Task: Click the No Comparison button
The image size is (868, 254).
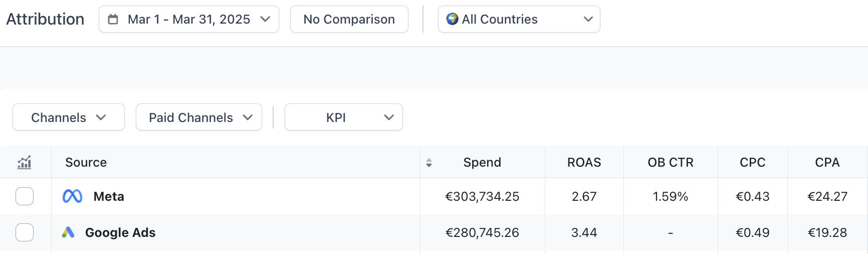Action: tap(349, 19)
